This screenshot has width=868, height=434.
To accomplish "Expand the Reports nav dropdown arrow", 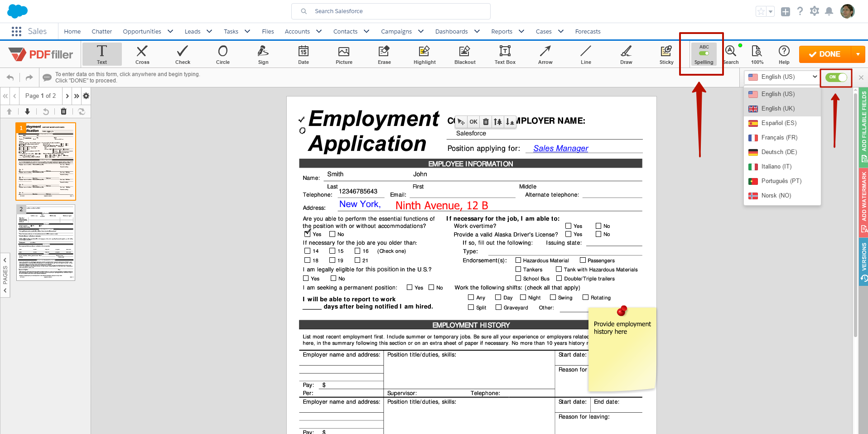I will click(521, 31).
